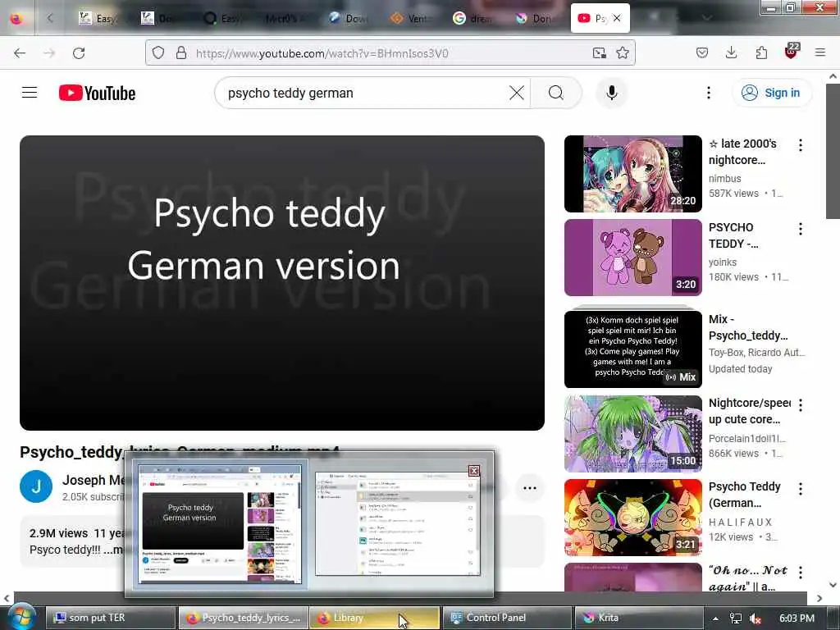840x630 pixels.
Task: Click the network tray icon
Action: (736, 619)
